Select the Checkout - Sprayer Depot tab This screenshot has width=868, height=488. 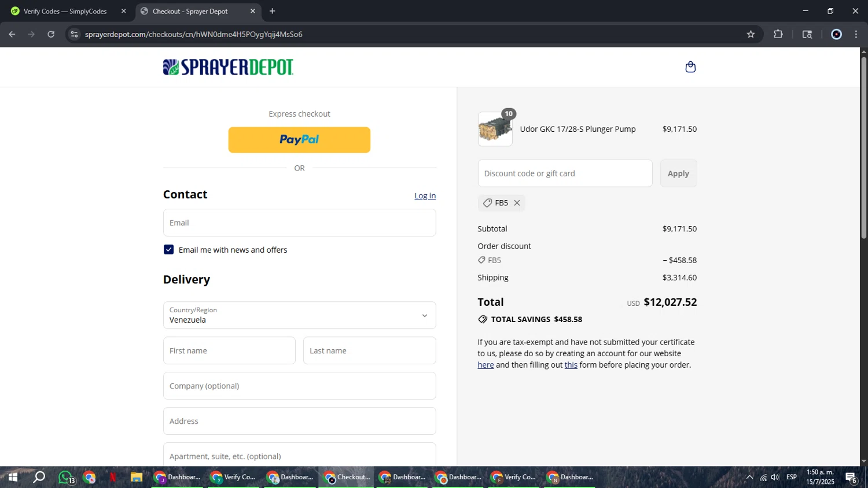(198, 11)
